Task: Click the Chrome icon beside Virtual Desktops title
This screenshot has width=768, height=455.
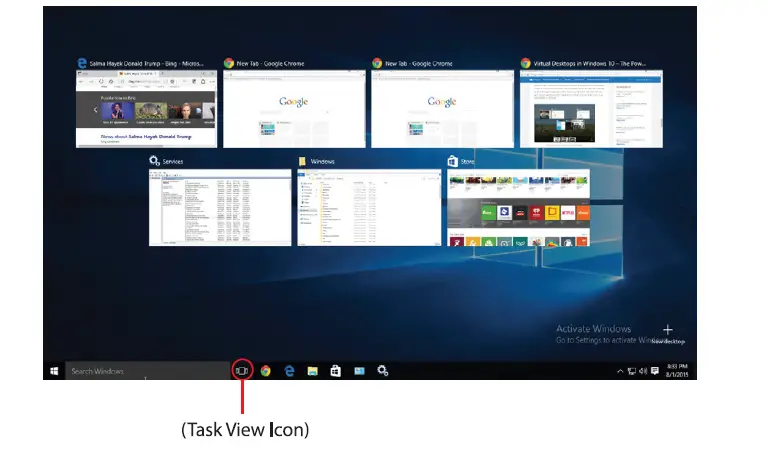Action: click(526, 63)
